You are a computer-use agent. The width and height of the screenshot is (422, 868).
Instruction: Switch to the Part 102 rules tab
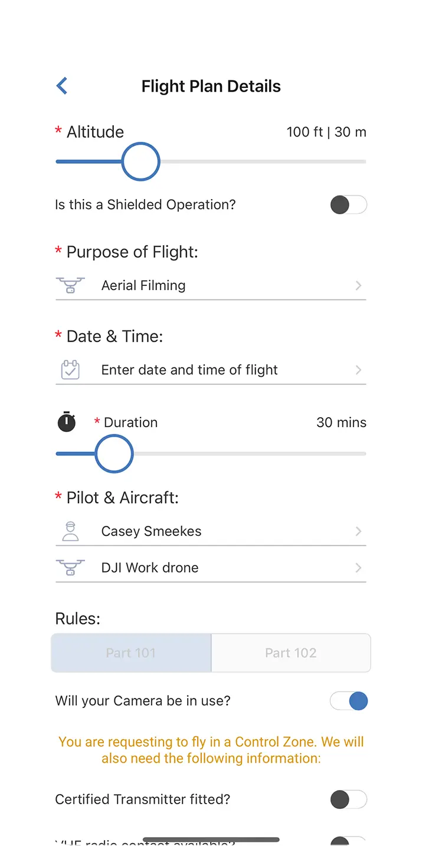(290, 652)
